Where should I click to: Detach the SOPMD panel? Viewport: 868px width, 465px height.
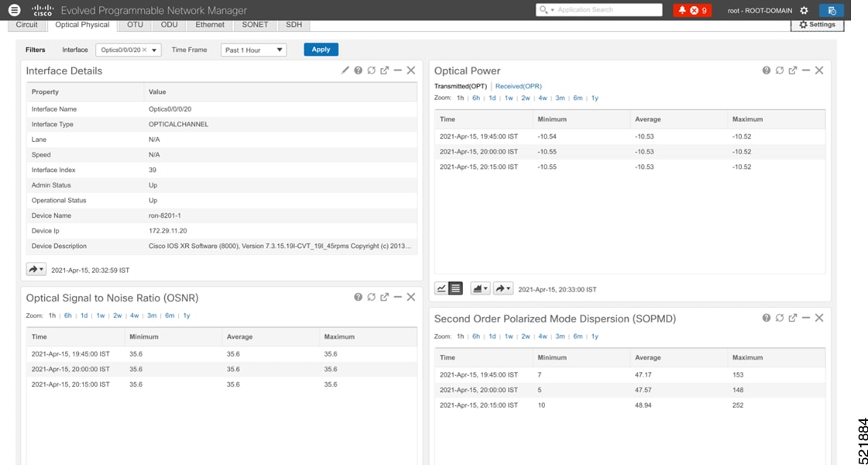click(793, 318)
